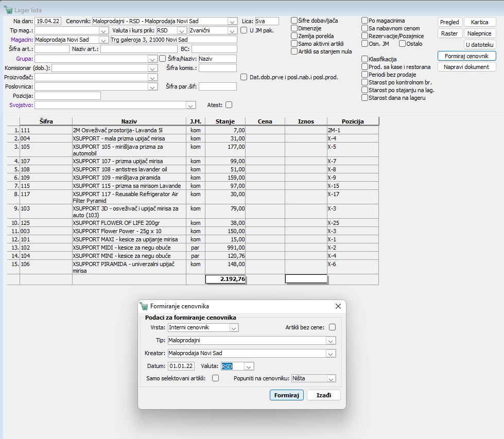Check Samo aktivni artikli option
Screen dimensions: 504x439
(x=294, y=44)
